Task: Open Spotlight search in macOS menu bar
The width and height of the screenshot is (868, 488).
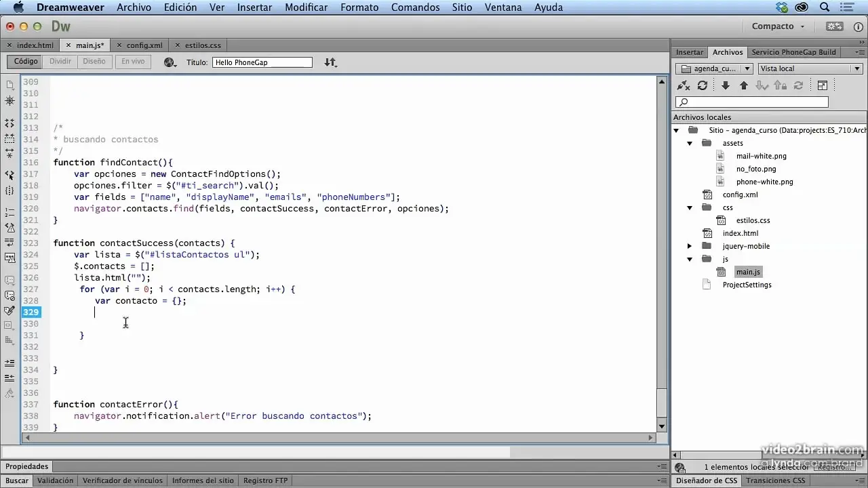Action: coord(825,7)
